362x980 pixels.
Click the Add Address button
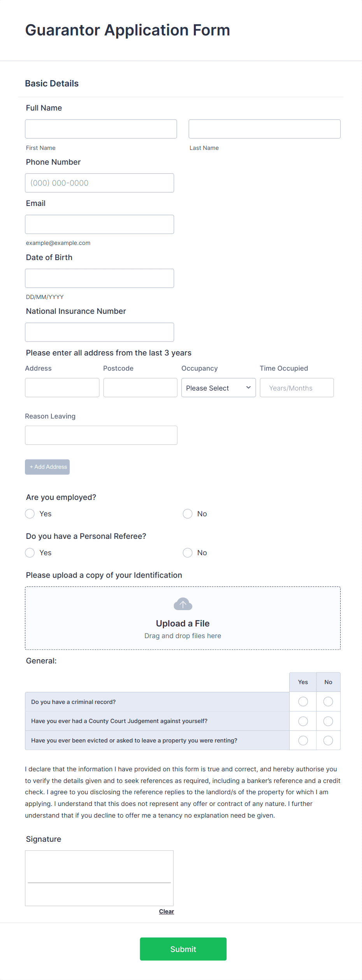click(x=47, y=466)
